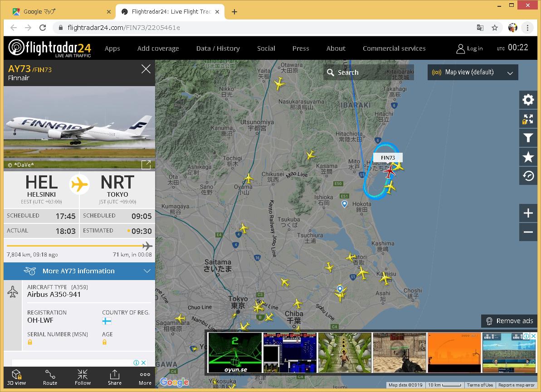
Task: Open Data / History menu
Action: coord(218,48)
